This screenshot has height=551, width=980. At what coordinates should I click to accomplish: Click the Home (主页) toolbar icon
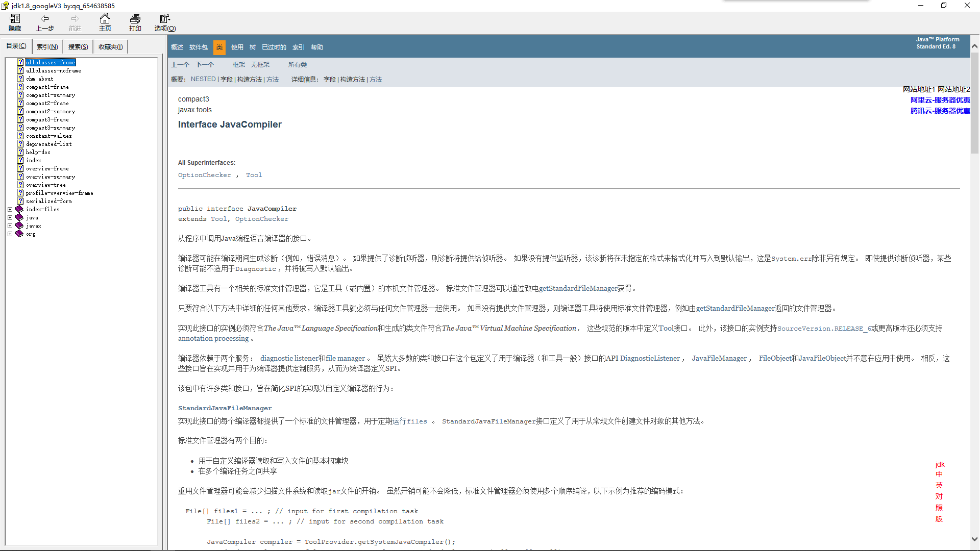pyautogui.click(x=105, y=19)
